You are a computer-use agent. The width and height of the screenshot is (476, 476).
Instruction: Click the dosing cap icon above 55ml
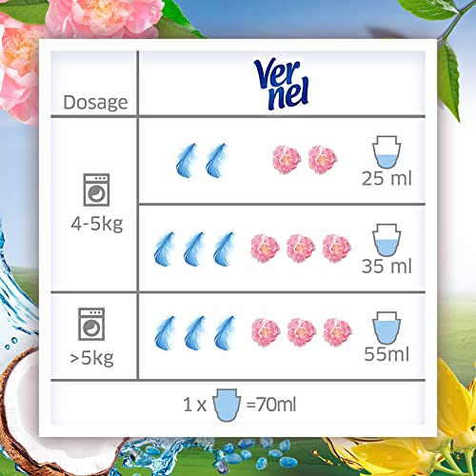[387, 327]
